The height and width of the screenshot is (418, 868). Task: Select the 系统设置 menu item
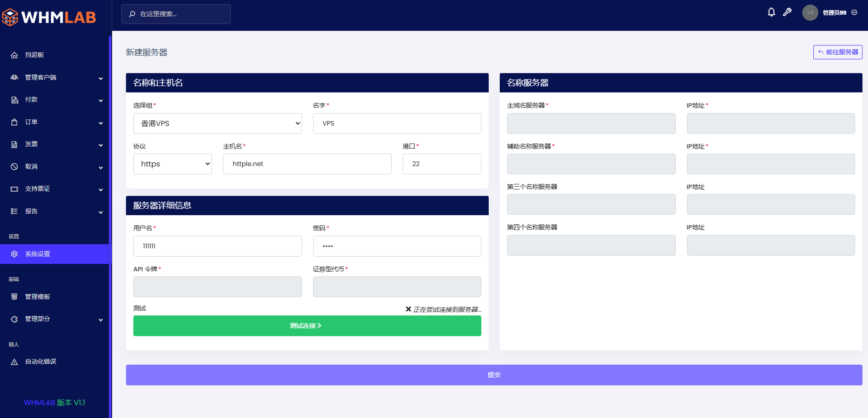(x=54, y=254)
